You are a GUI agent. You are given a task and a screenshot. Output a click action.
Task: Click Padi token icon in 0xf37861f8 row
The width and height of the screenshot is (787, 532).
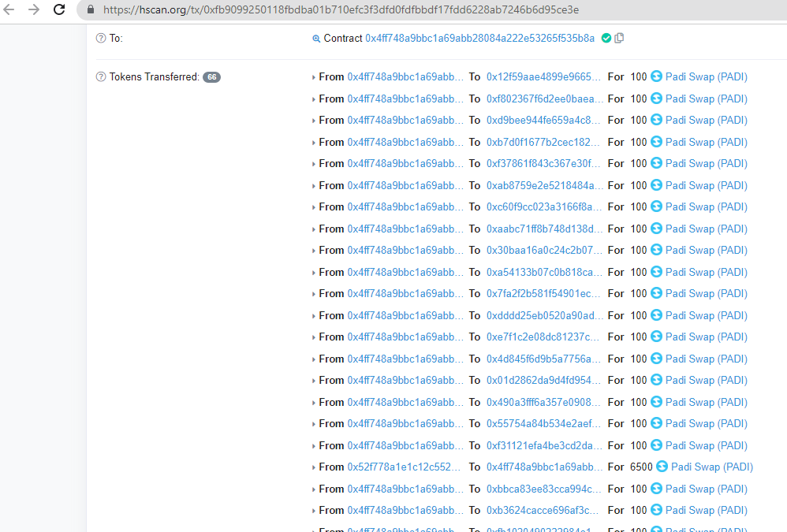[657, 163]
